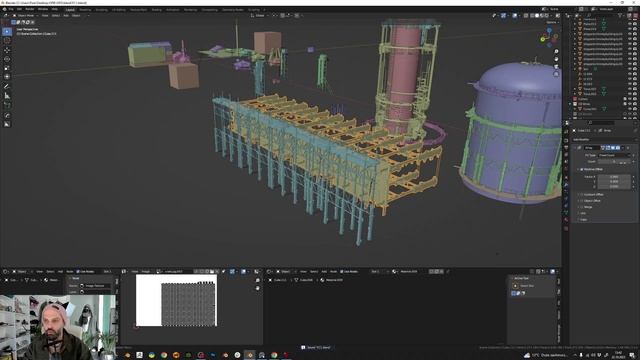Click the image editor texture preview
The image size is (640, 360).
[176, 300]
